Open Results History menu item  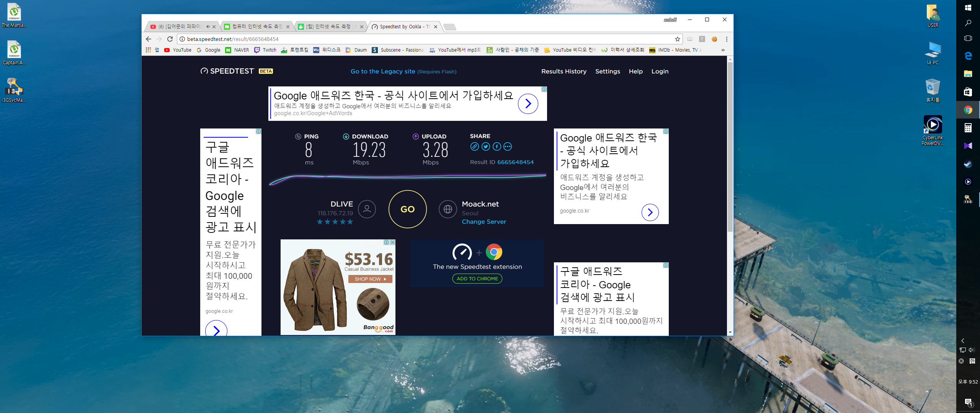click(x=563, y=72)
